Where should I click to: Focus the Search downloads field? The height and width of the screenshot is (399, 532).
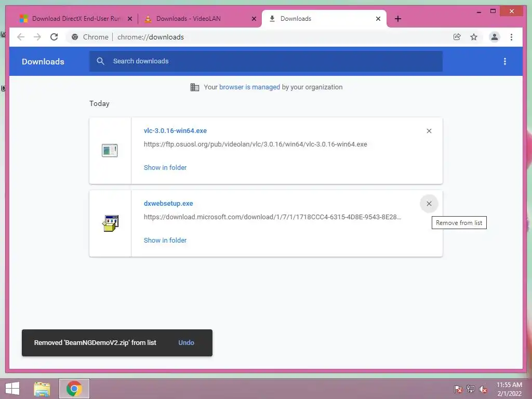(265, 61)
